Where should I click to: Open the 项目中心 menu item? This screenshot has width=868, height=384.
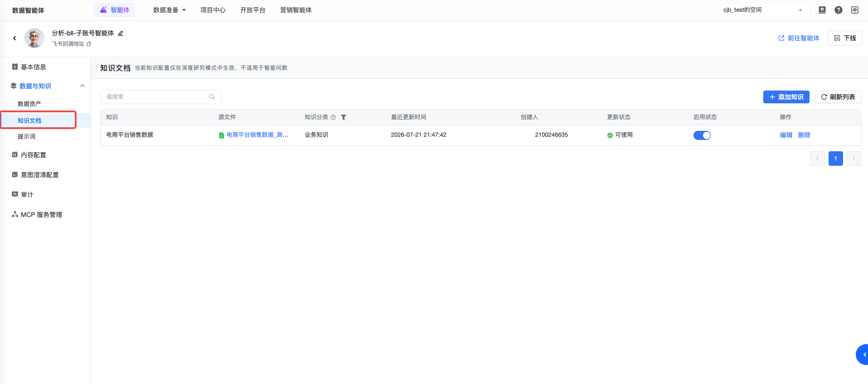click(x=213, y=10)
